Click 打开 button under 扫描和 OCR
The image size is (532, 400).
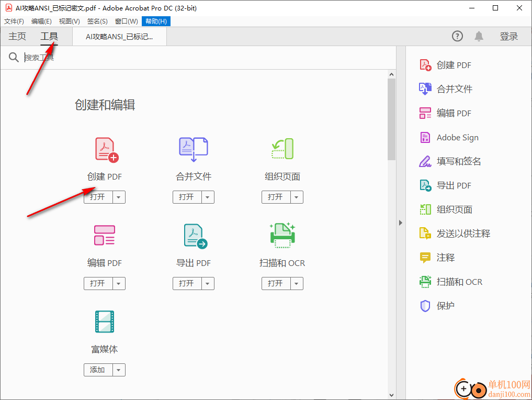pos(276,284)
